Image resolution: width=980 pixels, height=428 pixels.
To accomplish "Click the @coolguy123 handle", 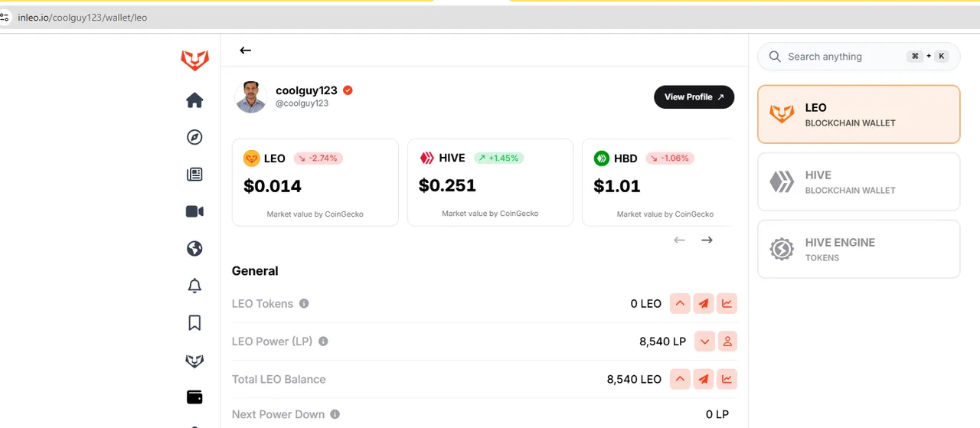I will click(302, 103).
